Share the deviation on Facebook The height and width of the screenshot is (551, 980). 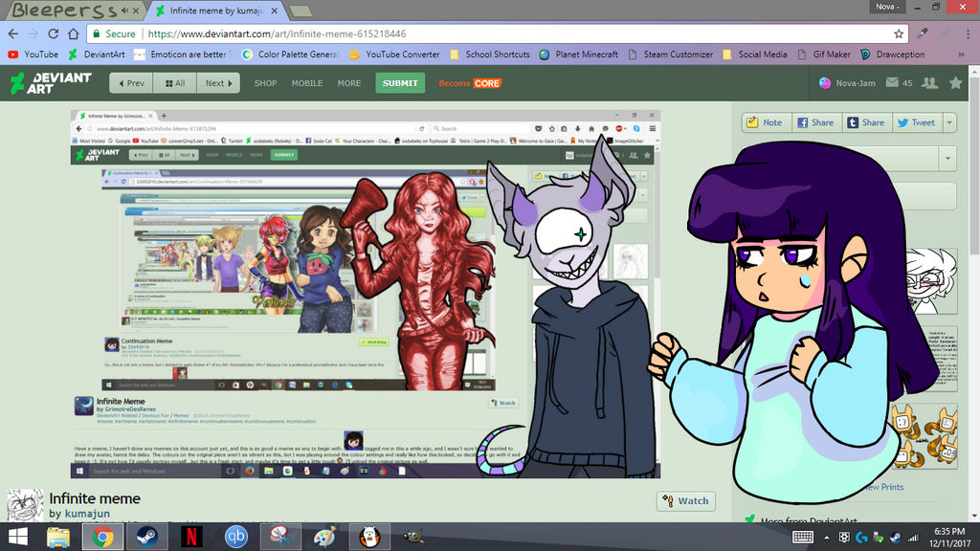point(817,122)
